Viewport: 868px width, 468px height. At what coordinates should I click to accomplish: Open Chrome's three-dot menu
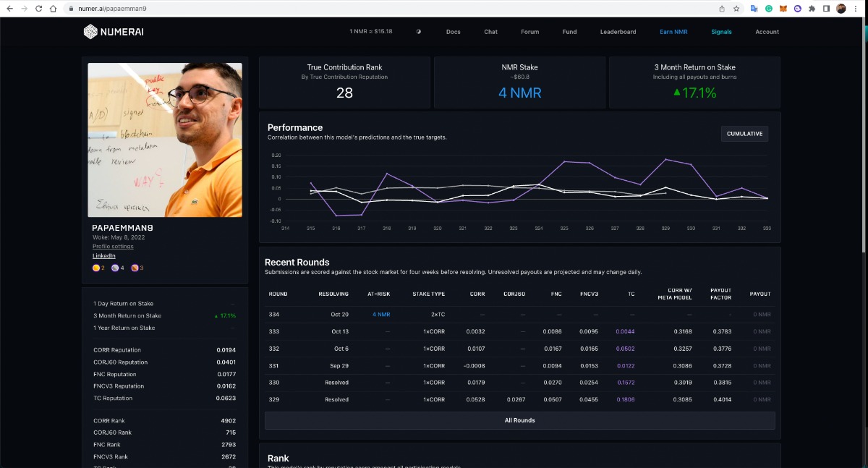coord(857,9)
